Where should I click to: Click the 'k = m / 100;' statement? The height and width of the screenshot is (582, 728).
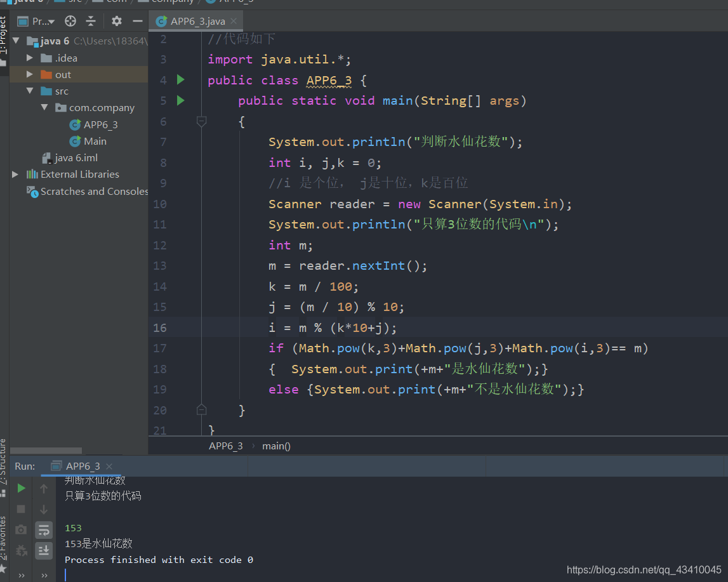pyautogui.click(x=314, y=287)
